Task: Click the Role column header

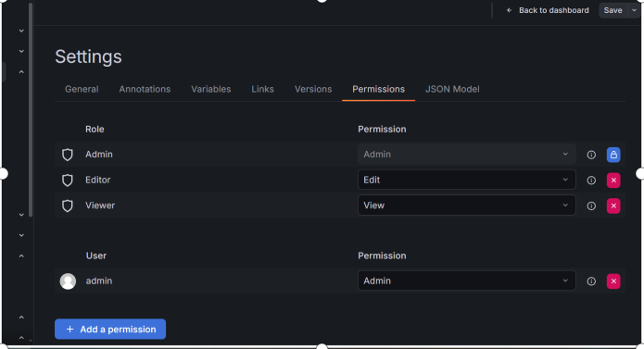Action: [95, 130]
